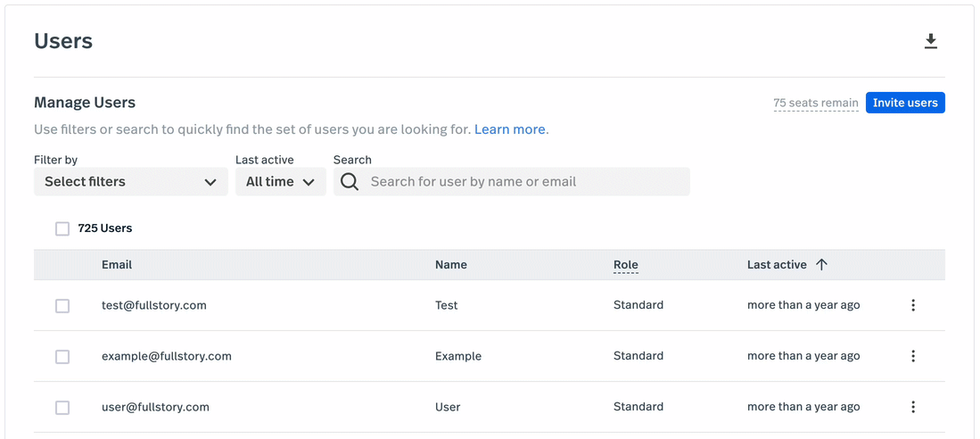Tick checkbox for user@fullstory.com

tap(62, 408)
